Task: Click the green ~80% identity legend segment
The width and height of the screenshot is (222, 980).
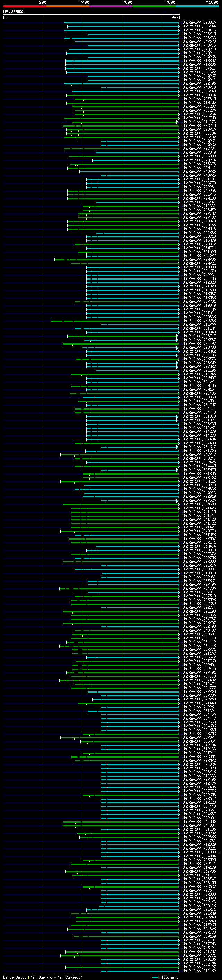Action: 154,6
